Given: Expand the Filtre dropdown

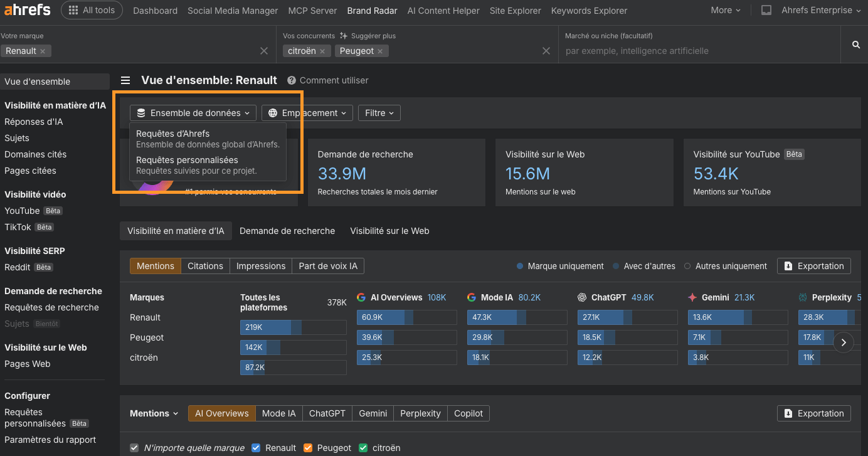Looking at the screenshot, I should pos(379,113).
